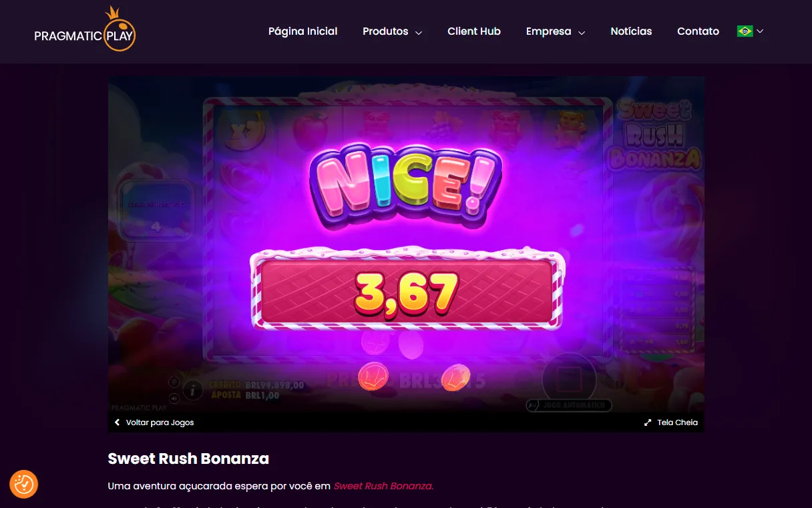Image resolution: width=812 pixels, height=508 pixels.
Task: Open the Notícias page
Action: pos(631,31)
